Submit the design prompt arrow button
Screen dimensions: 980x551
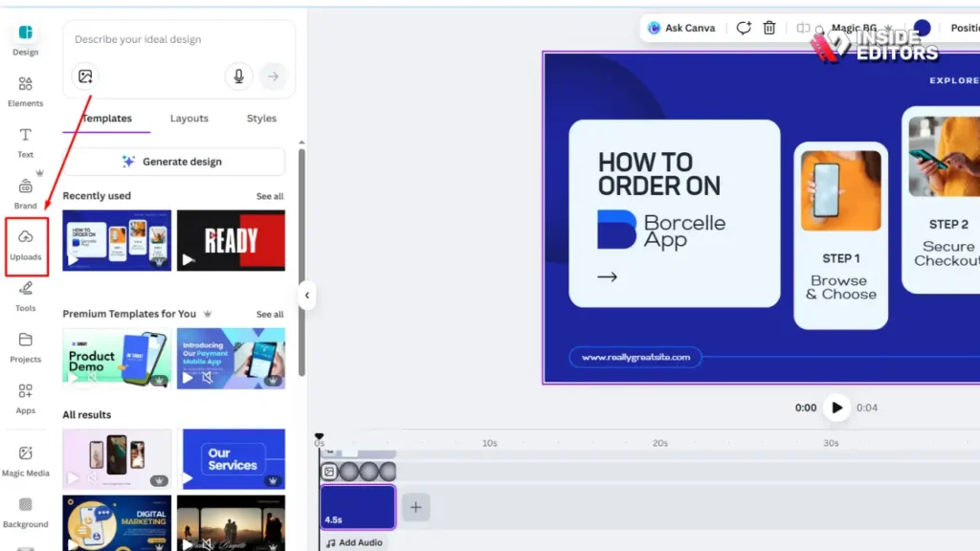click(273, 77)
